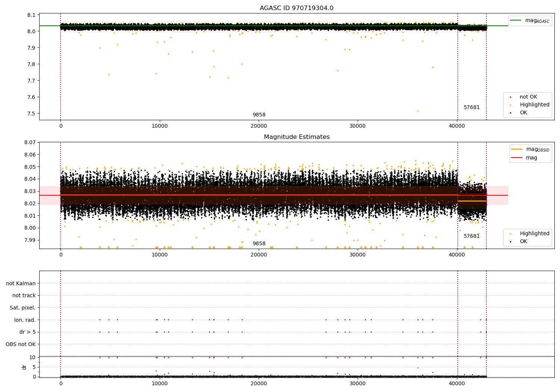Click the '57681' annotation in the middle plot

(472, 236)
